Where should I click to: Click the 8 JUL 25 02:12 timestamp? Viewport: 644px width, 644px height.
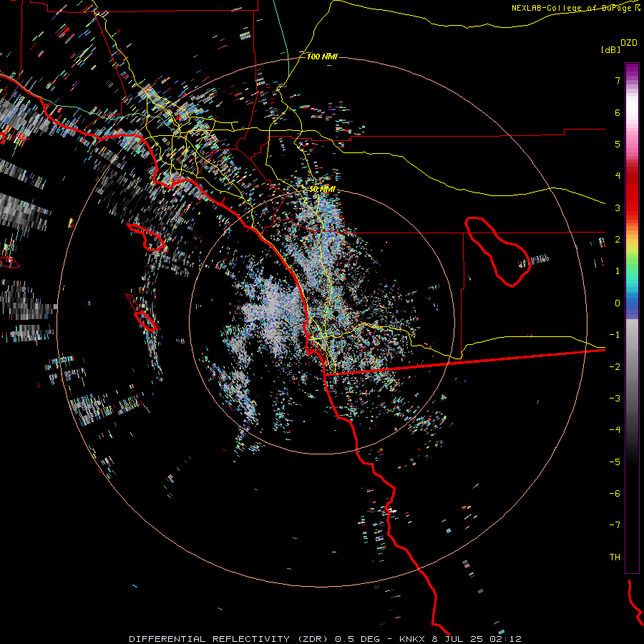(x=478, y=639)
